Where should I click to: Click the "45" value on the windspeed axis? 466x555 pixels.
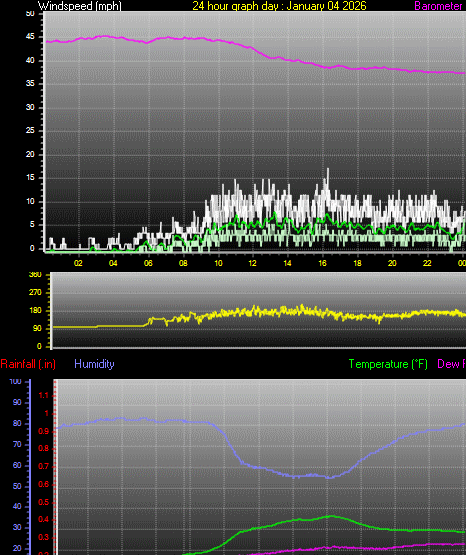30,37
